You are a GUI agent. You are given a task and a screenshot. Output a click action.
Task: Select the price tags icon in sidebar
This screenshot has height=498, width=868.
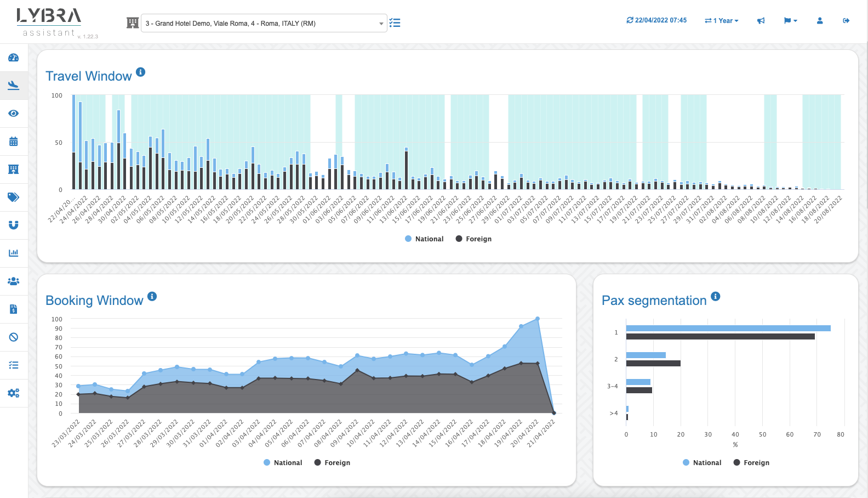14,197
